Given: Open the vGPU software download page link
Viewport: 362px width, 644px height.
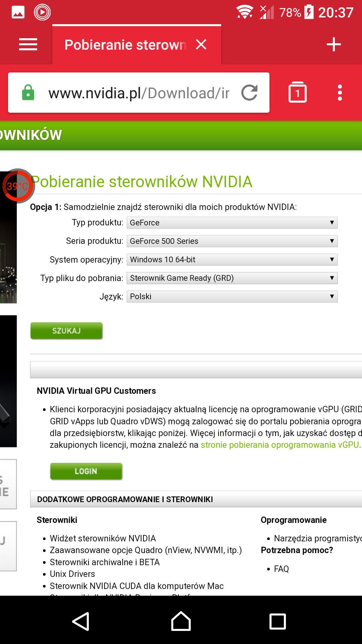Looking at the screenshot, I should click(280, 445).
